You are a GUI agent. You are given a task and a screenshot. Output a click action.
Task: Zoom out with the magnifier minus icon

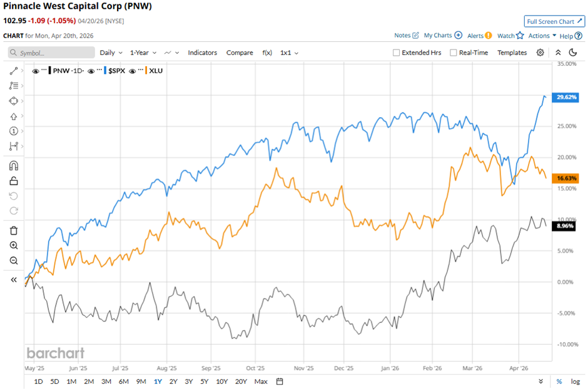click(x=14, y=260)
